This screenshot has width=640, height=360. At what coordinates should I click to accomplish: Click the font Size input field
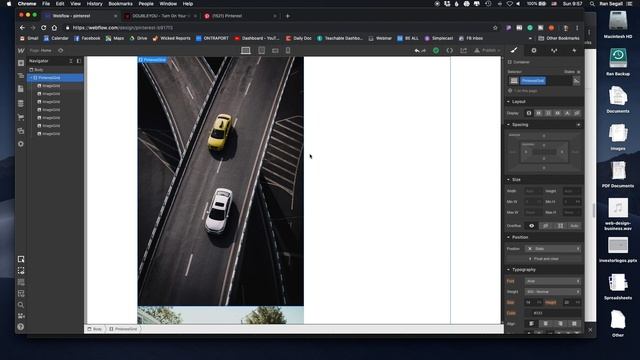coord(533,302)
